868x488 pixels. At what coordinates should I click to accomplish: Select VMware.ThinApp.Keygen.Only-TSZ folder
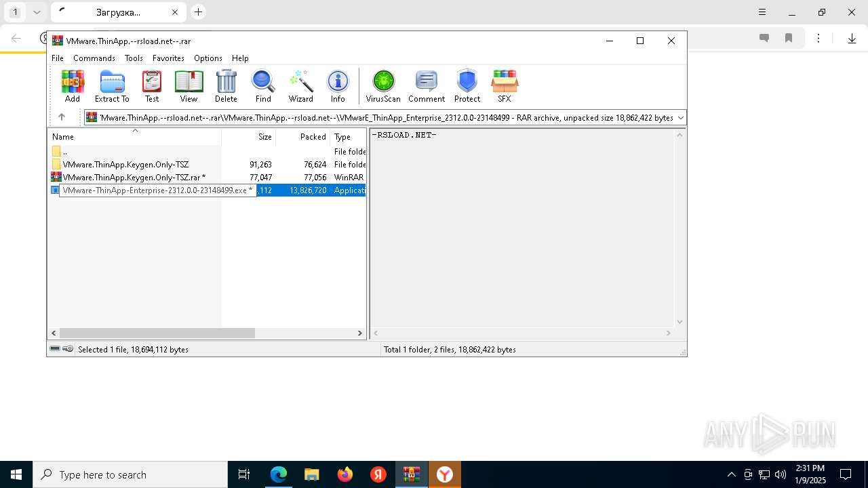click(207, 165)
